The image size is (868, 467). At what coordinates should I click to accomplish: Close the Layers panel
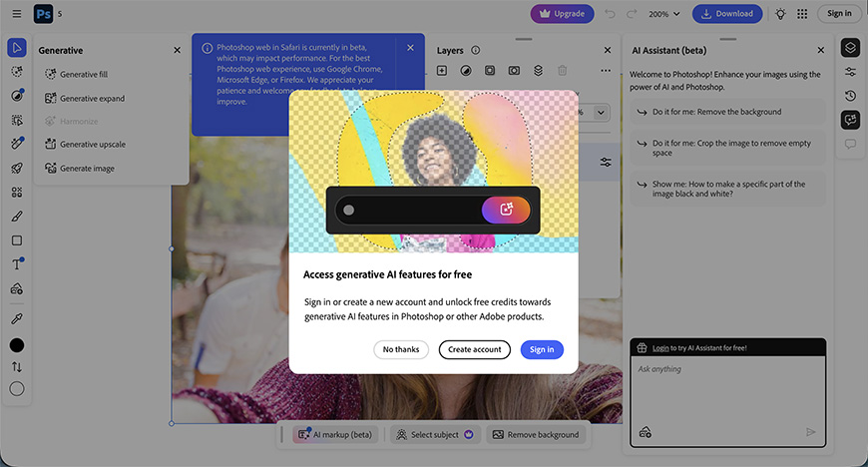click(x=608, y=51)
